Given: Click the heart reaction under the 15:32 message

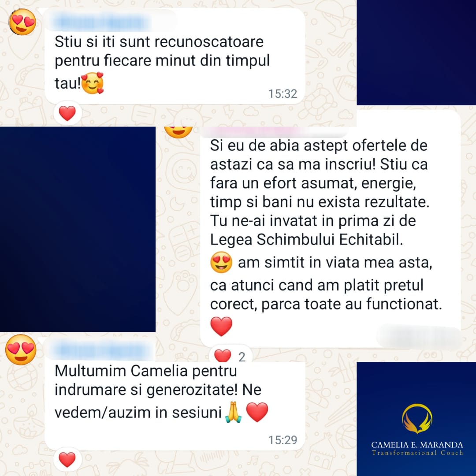Looking at the screenshot, I should point(67,114).
